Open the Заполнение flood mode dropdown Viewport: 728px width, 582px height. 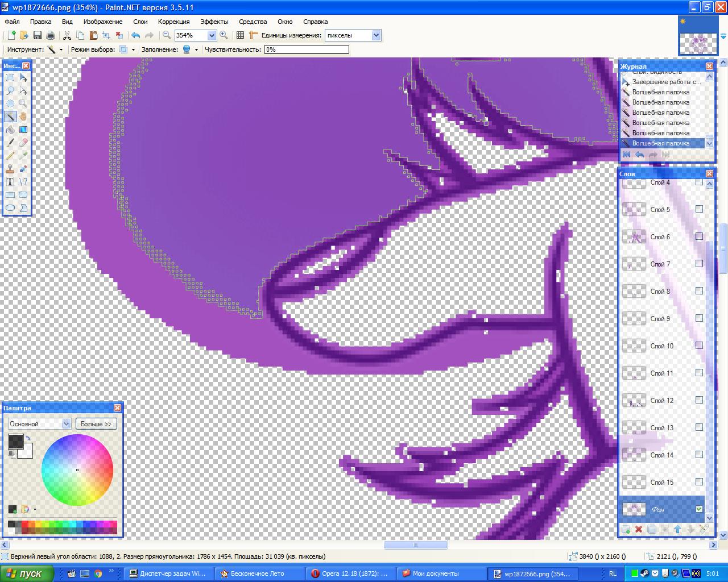pyautogui.click(x=196, y=49)
